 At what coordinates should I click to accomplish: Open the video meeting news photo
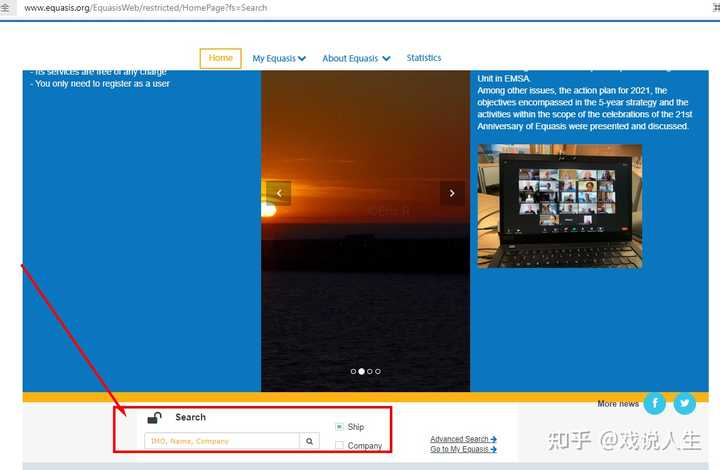(560, 206)
